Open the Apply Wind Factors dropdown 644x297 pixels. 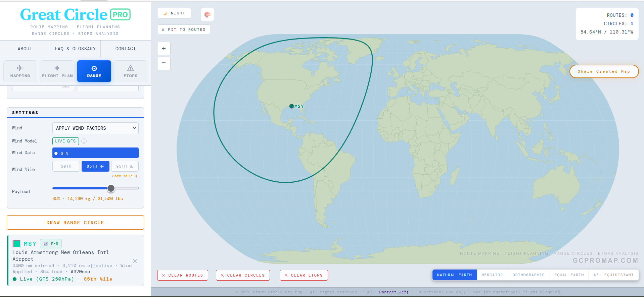(95, 128)
